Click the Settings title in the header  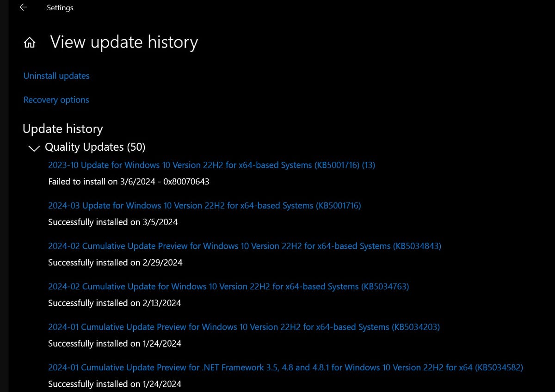pos(60,7)
